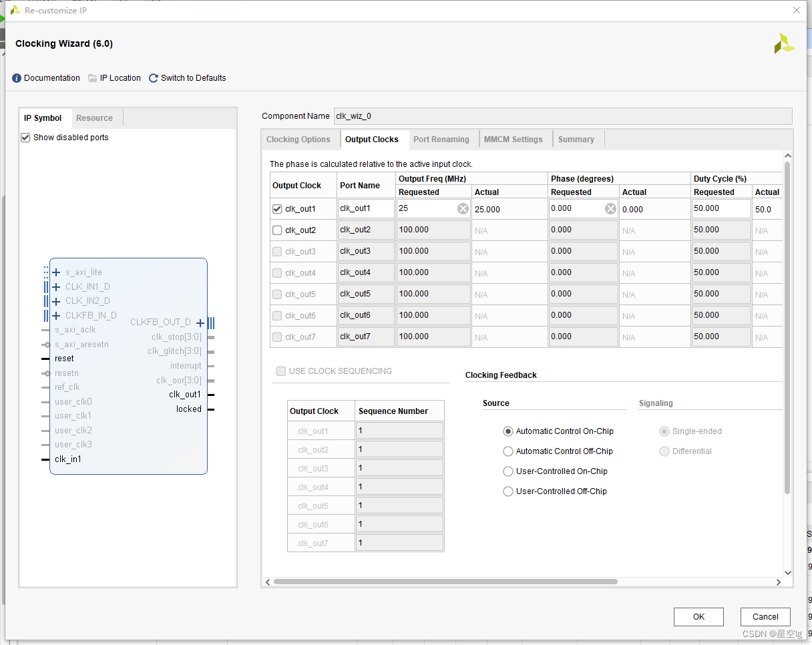The height and width of the screenshot is (645, 812).
Task: Click the vertical scrollbar thumb
Action: pos(787,327)
